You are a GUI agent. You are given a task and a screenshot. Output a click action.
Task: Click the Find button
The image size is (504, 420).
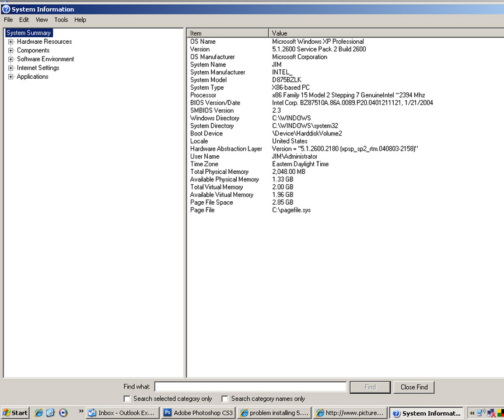[x=370, y=387]
